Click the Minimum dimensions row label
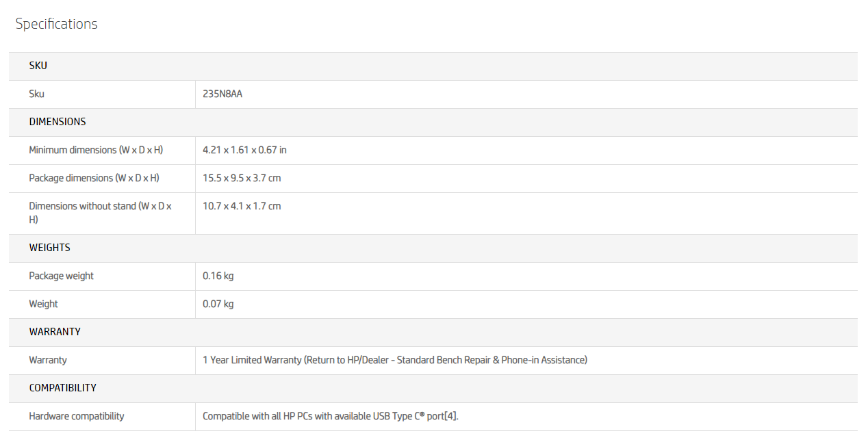The image size is (868, 442). [96, 150]
